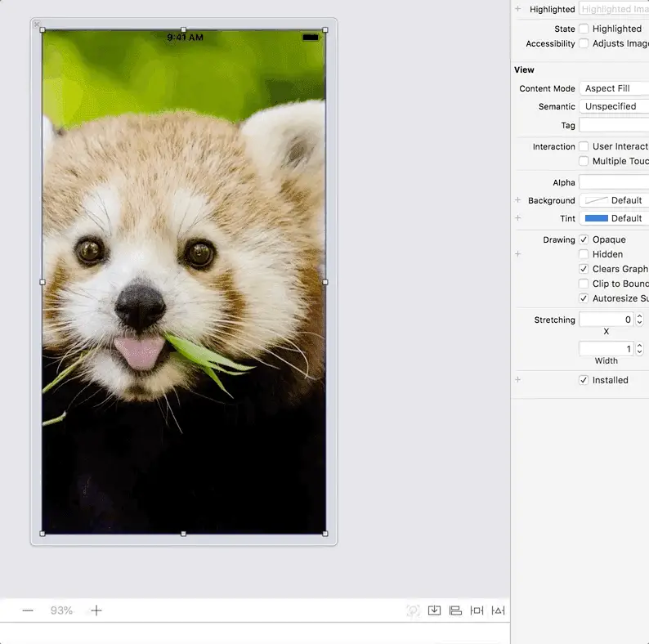The image size is (649, 644).
Task: Click the left-middle resize handle of image view
Action: (43, 282)
